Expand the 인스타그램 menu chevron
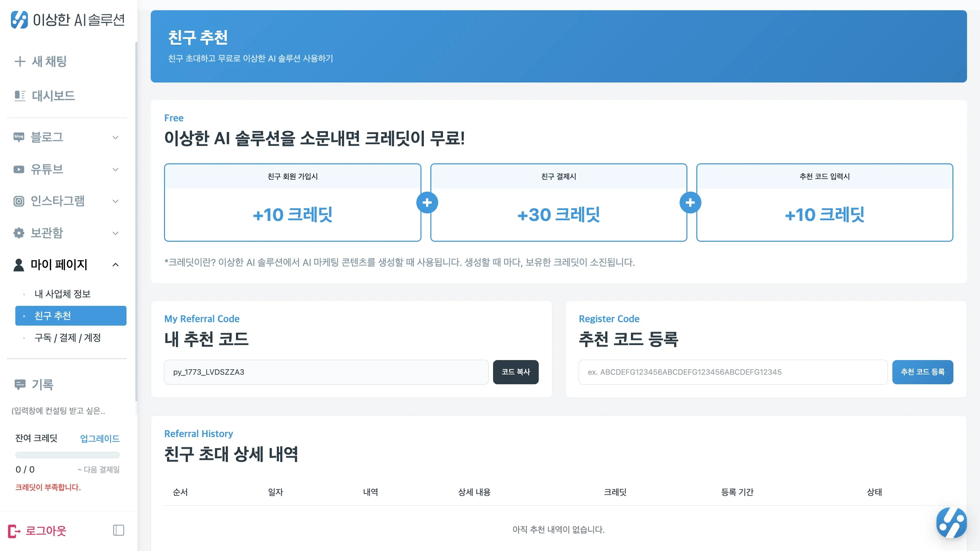The height and width of the screenshot is (551, 980). 116,201
